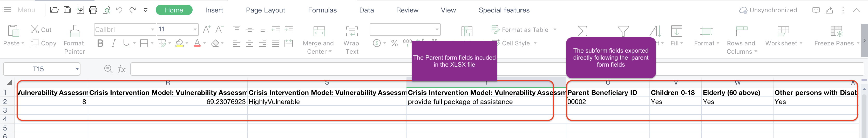
Task: Toggle Bold formatting
Action: 100,43
